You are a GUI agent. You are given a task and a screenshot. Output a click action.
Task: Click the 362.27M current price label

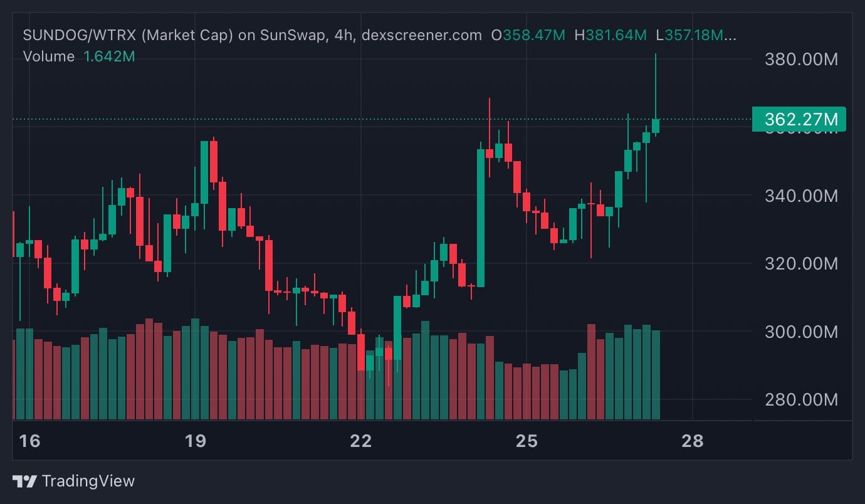[x=799, y=119]
